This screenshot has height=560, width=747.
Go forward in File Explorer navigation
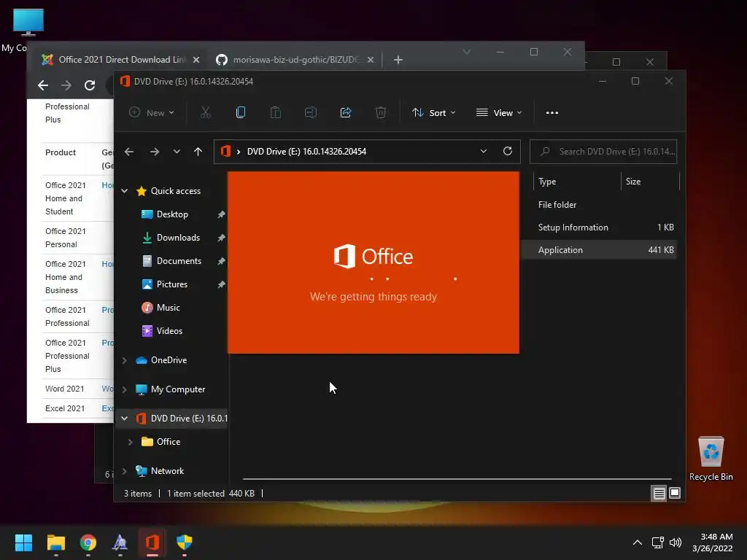point(155,152)
